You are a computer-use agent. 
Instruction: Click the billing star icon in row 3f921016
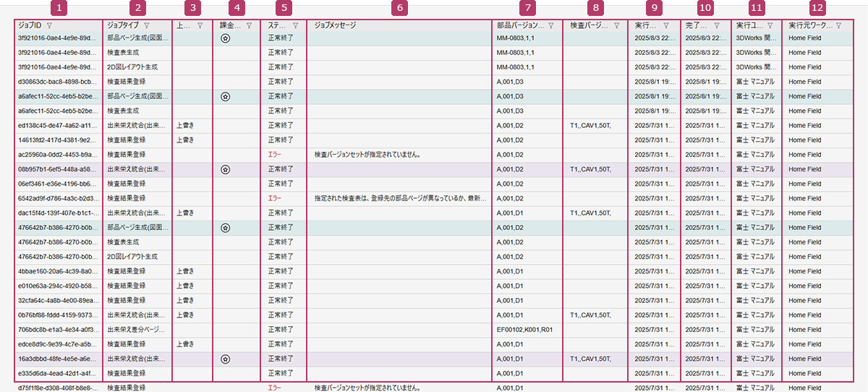click(x=226, y=38)
